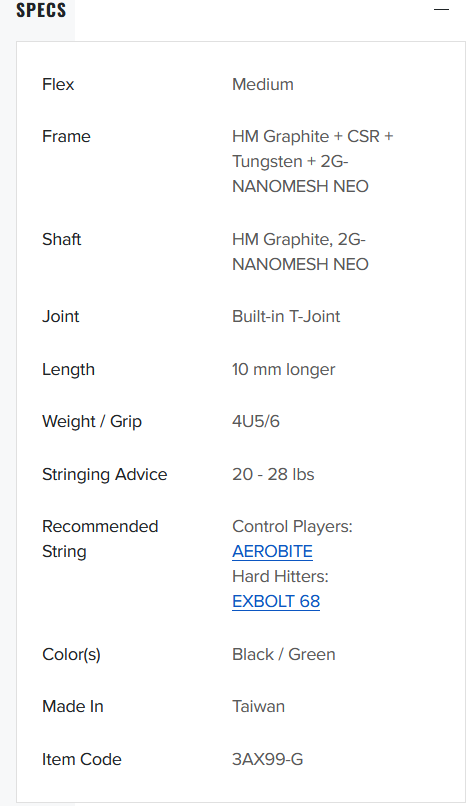Collapse the Specs section with minus icon
Image resolution: width=475 pixels, height=806 pixels.
tap(441, 9)
